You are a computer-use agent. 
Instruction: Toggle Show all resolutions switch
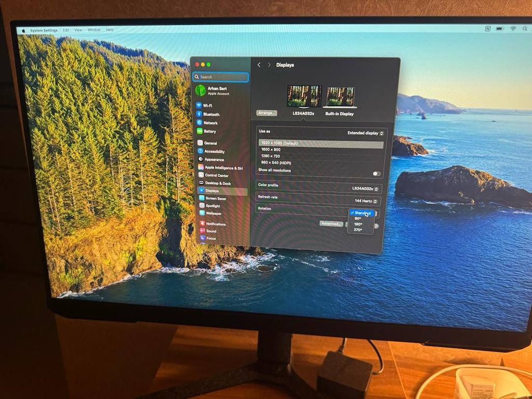pyautogui.click(x=377, y=174)
